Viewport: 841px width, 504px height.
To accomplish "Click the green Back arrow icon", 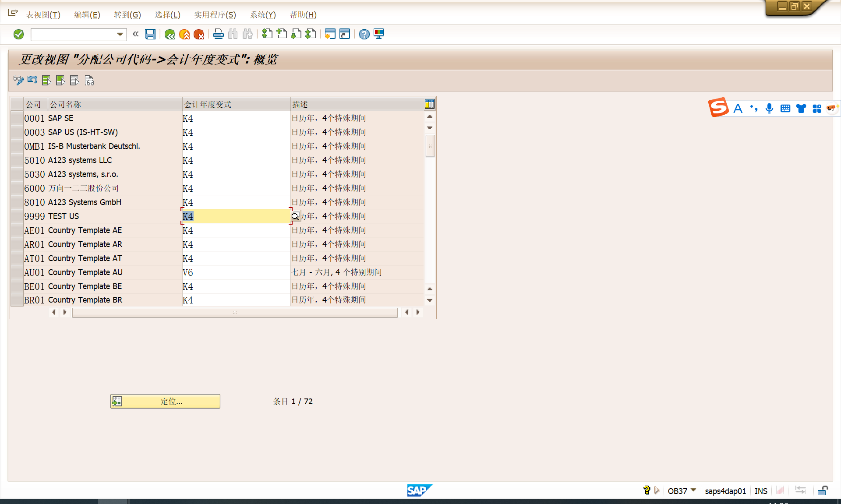I will pyautogui.click(x=170, y=34).
